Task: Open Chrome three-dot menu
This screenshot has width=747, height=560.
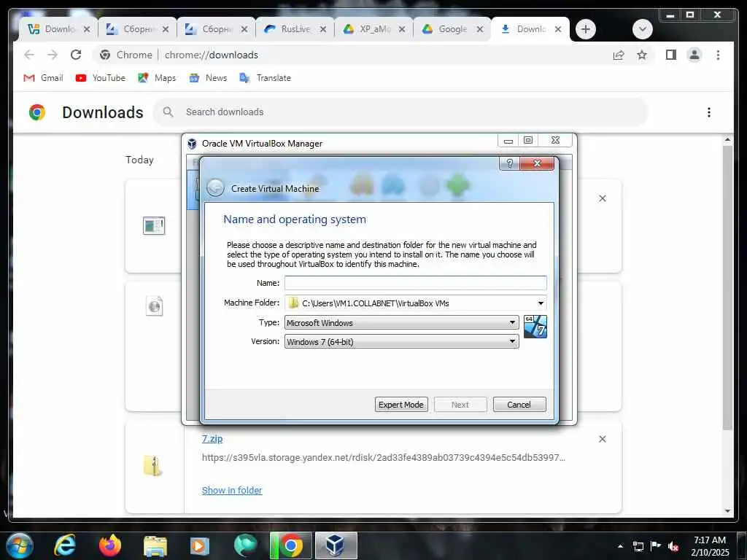Action: 718,55
